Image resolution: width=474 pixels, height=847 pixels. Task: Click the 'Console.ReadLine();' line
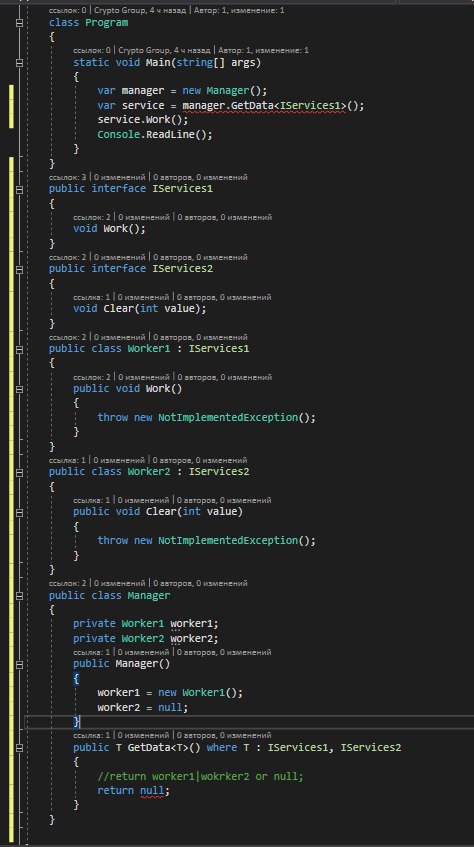pos(155,134)
